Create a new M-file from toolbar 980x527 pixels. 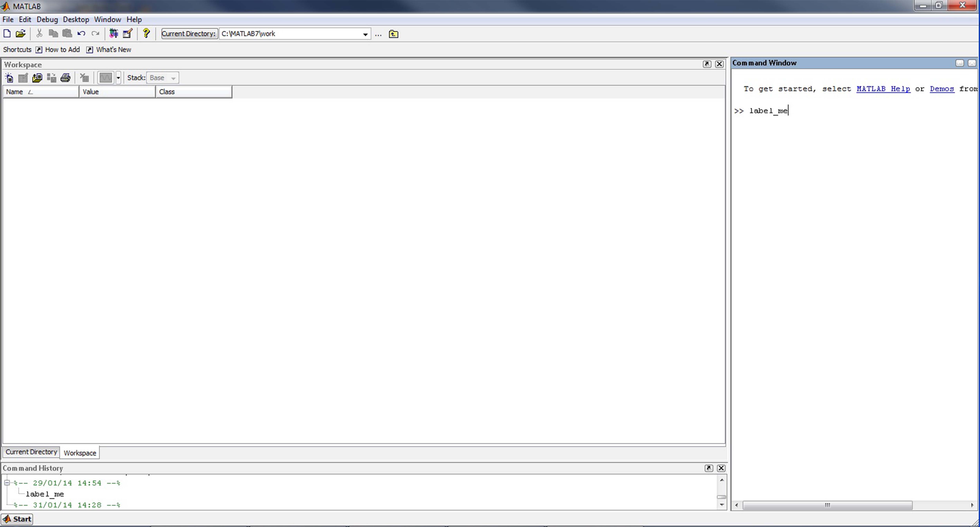[x=7, y=33]
